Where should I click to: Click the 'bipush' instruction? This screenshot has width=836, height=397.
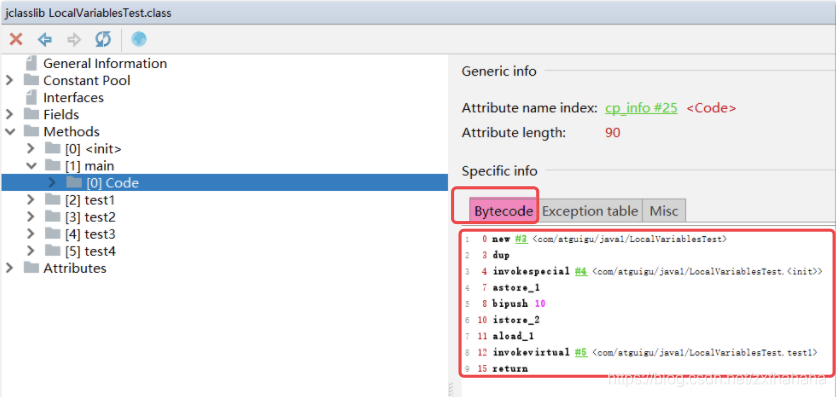(510, 304)
